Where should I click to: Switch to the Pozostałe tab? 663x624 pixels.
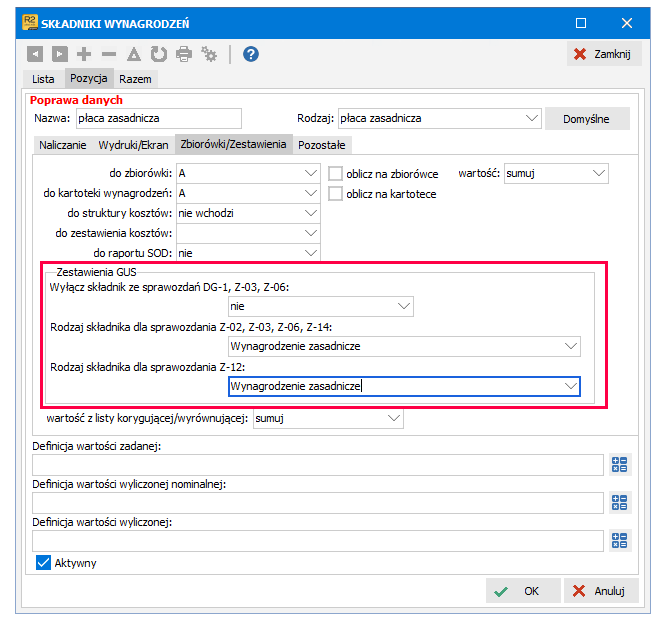(322, 145)
